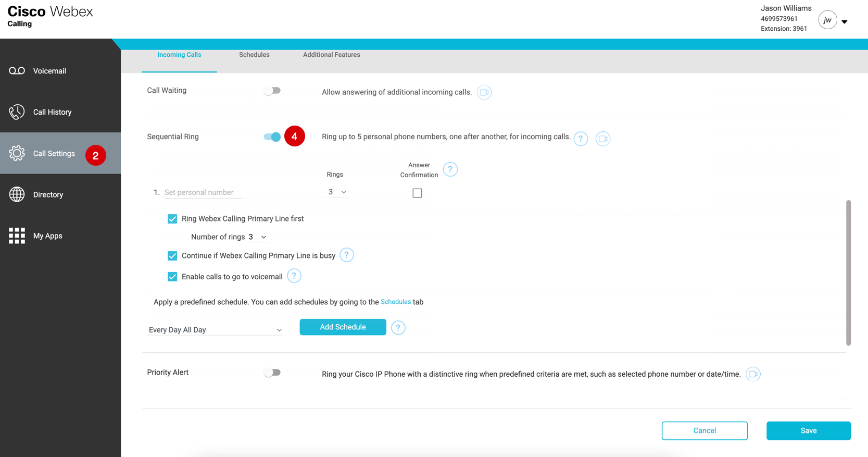Image resolution: width=868 pixels, height=457 pixels.
Task: Click the Directory globe icon
Action: (17, 194)
